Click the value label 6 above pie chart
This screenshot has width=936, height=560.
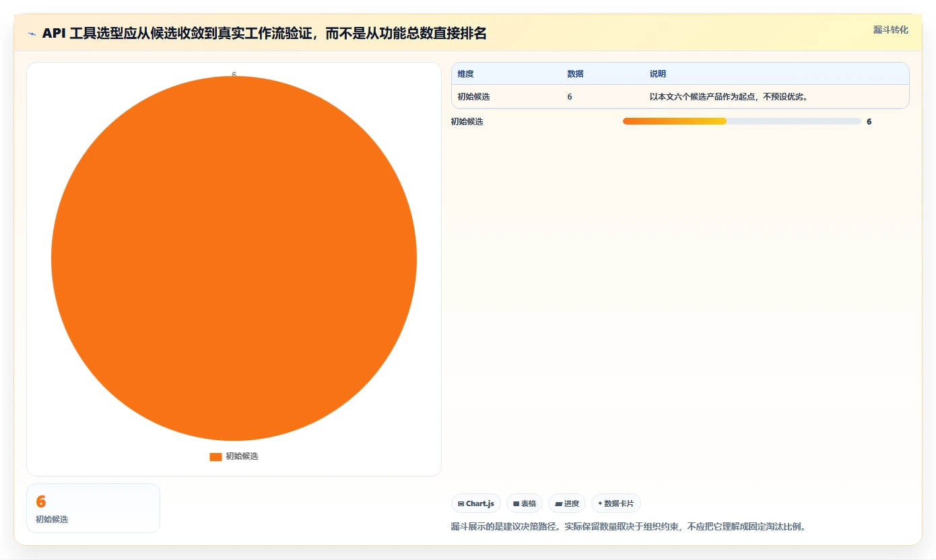point(234,75)
